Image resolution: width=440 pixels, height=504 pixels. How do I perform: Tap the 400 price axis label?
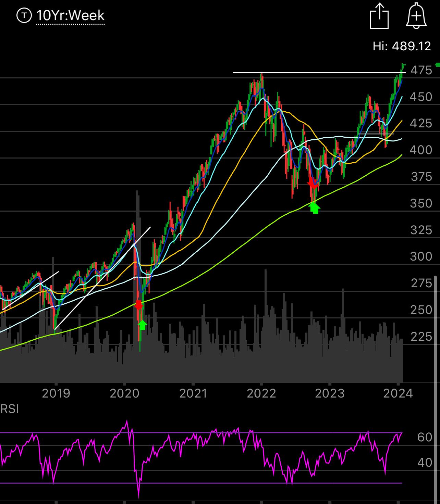(x=421, y=150)
